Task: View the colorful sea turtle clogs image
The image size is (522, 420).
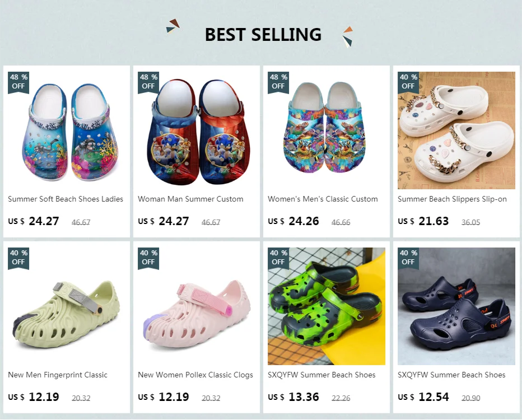Action: (326, 130)
